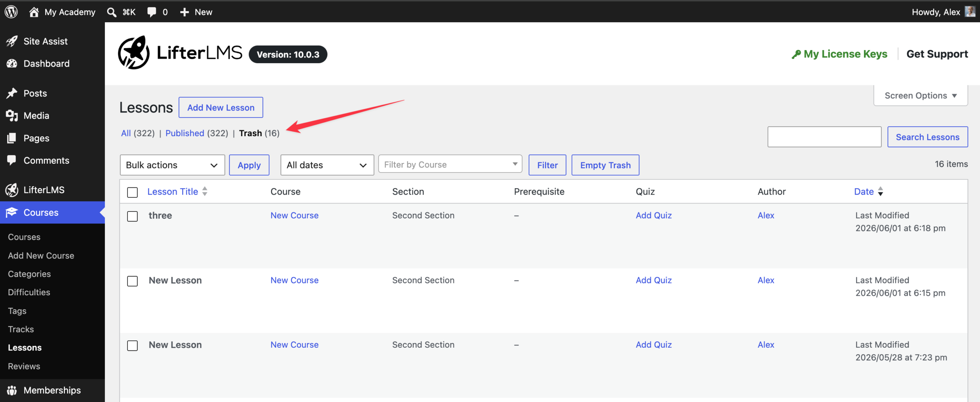Open the Filter by Course dropdown
This screenshot has width=980, height=402.
click(450, 164)
